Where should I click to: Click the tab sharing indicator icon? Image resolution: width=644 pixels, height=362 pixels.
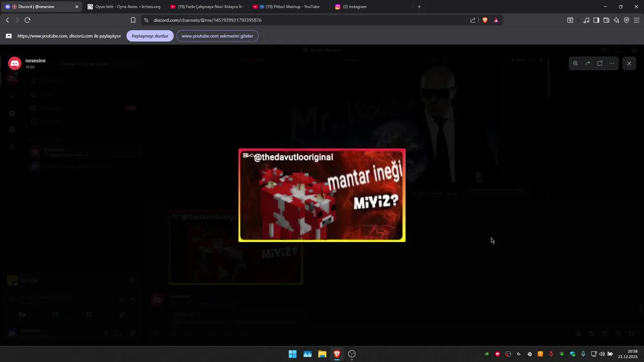pyautogui.click(x=9, y=36)
